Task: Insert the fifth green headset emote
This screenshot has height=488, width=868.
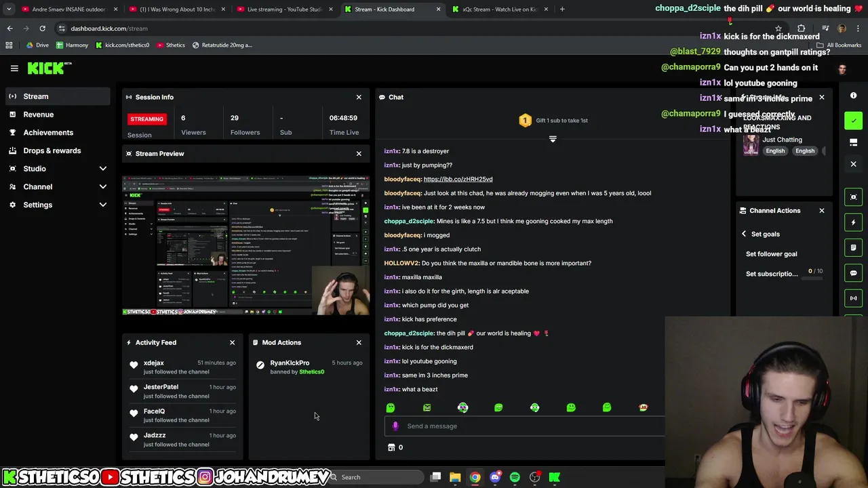Action: click(534, 407)
